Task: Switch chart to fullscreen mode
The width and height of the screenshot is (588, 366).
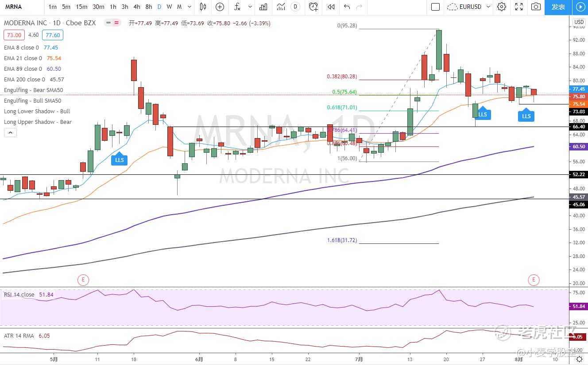Action: click(x=519, y=7)
